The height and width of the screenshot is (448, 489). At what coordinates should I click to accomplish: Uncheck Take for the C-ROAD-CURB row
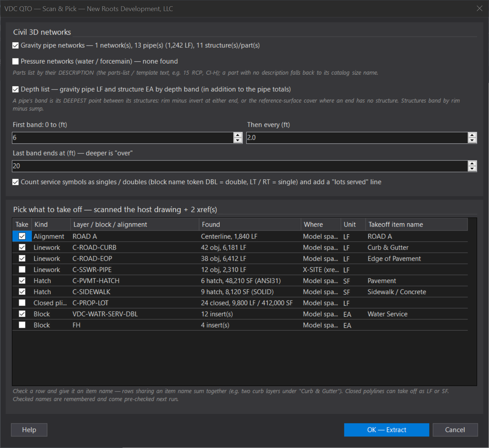[x=22, y=247]
